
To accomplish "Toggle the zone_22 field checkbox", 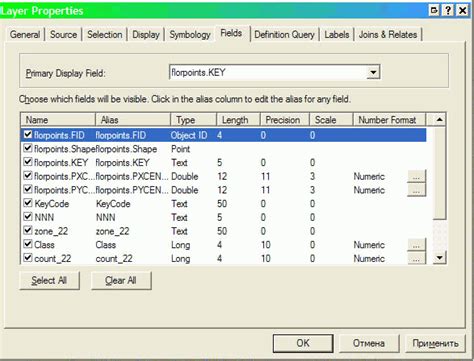I will 28,230.
